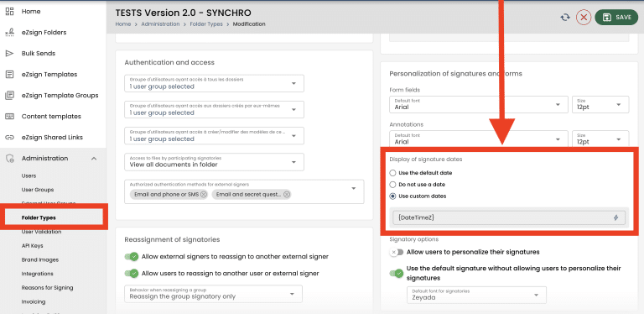Open user groups with access to all folders dropdown
The height and width of the screenshot is (314, 644).
point(215,83)
